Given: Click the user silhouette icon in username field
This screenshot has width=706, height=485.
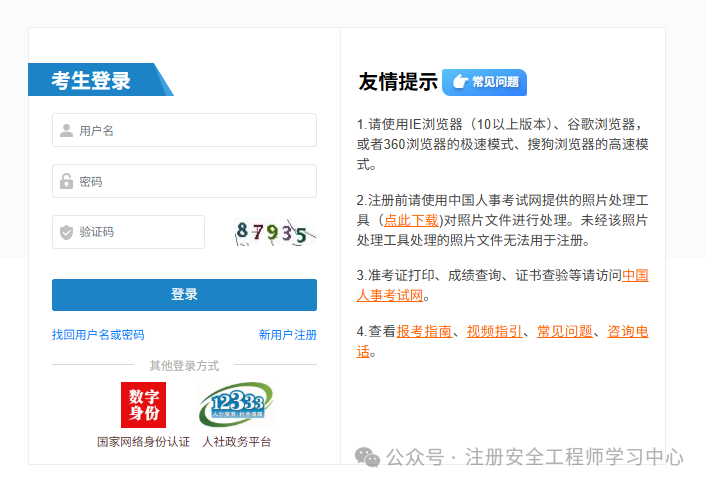Looking at the screenshot, I should point(66,131).
